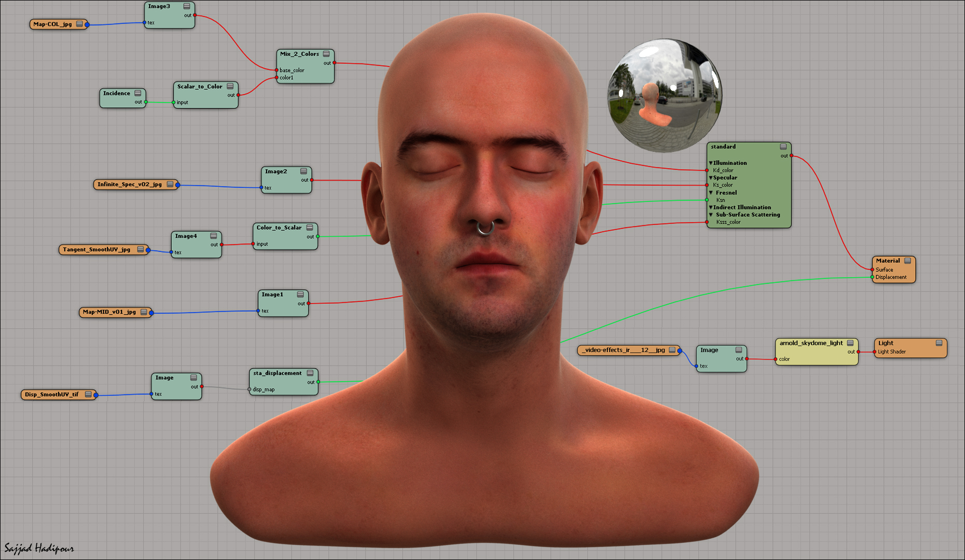This screenshot has height=560, width=965.
Task: Collapse the Illumination section in standard node
Action: (x=711, y=163)
